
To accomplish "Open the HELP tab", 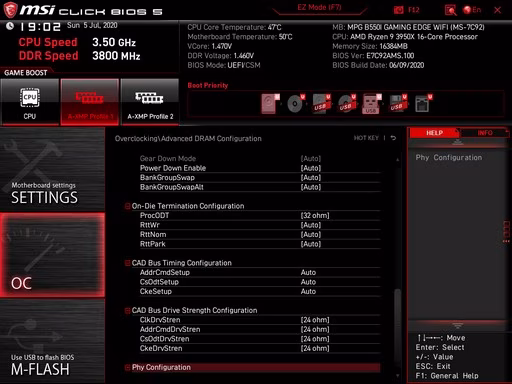I will click(x=434, y=133).
